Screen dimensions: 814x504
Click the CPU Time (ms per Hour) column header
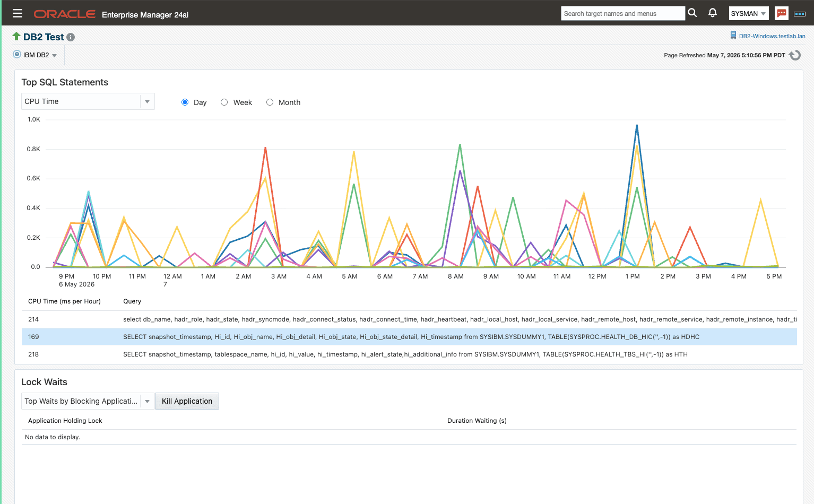tap(64, 301)
